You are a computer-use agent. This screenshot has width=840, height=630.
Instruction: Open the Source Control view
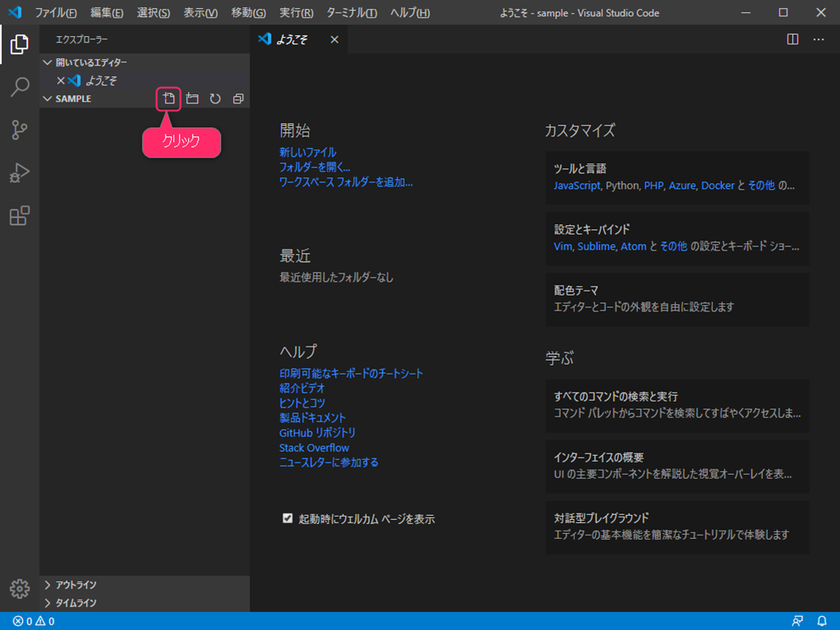coord(19,130)
